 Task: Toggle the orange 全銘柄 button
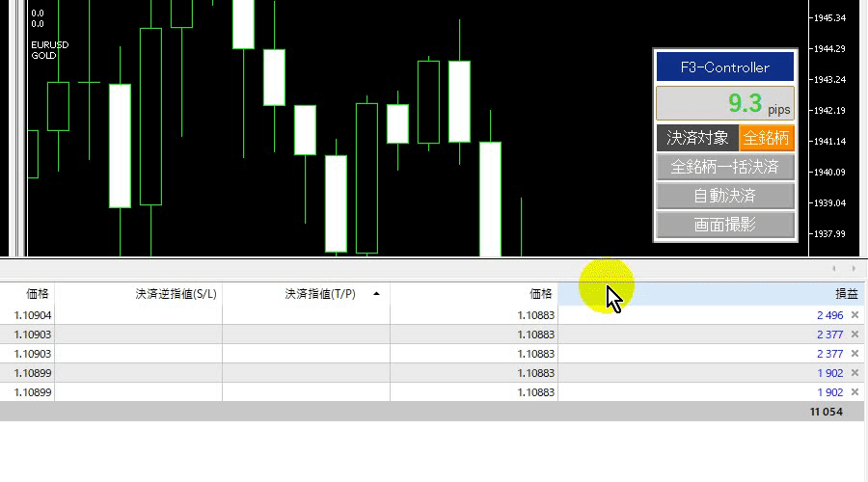(x=767, y=138)
